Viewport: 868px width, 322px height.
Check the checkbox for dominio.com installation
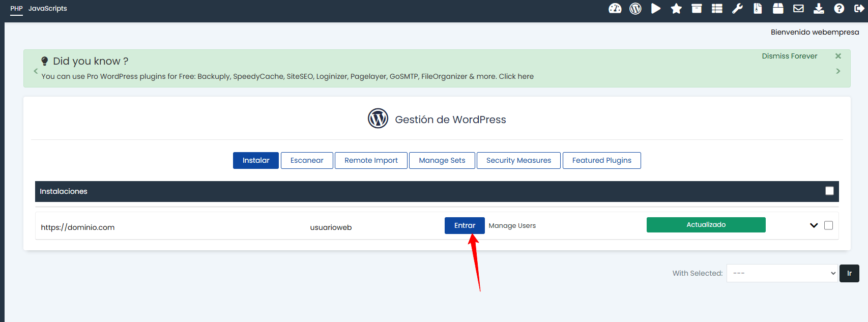click(x=828, y=225)
